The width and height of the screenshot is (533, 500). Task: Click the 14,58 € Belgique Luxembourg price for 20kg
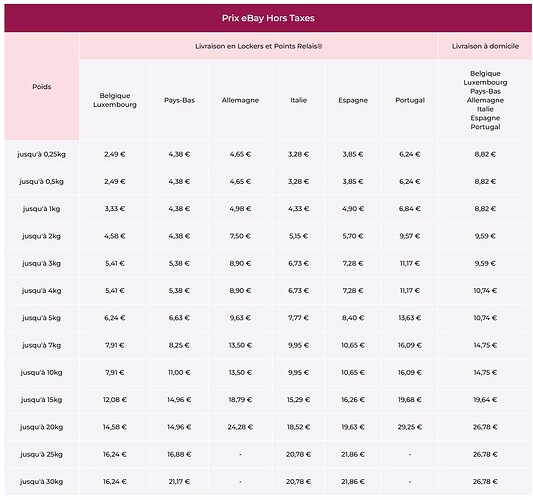[115, 427]
